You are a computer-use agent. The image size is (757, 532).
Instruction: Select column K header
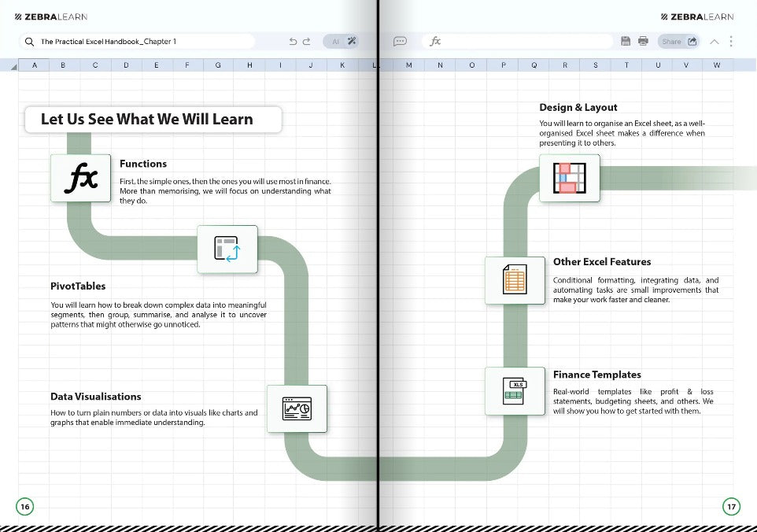pyautogui.click(x=342, y=65)
